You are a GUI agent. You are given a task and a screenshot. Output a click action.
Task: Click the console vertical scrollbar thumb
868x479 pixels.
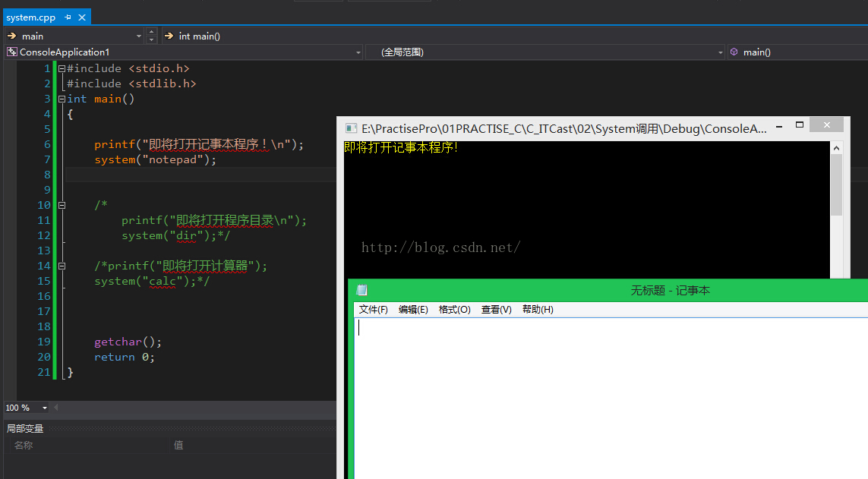coord(836,184)
